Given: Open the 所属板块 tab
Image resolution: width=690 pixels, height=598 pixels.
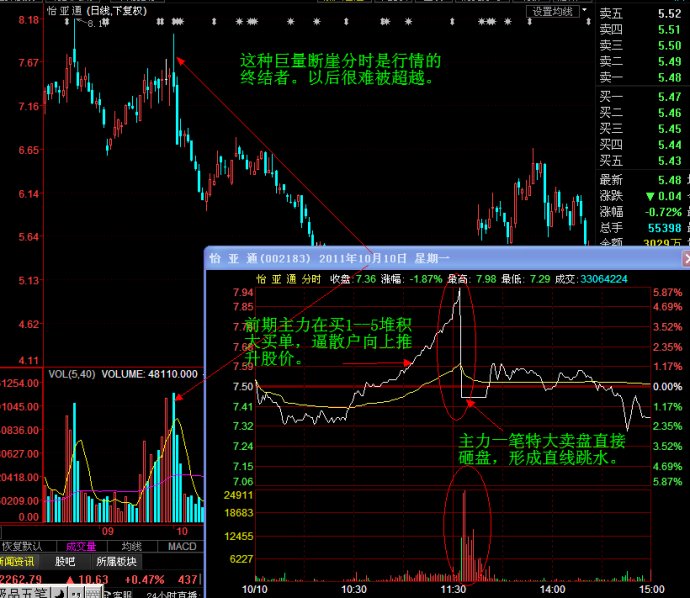Looking at the screenshot, I should click(115, 562).
